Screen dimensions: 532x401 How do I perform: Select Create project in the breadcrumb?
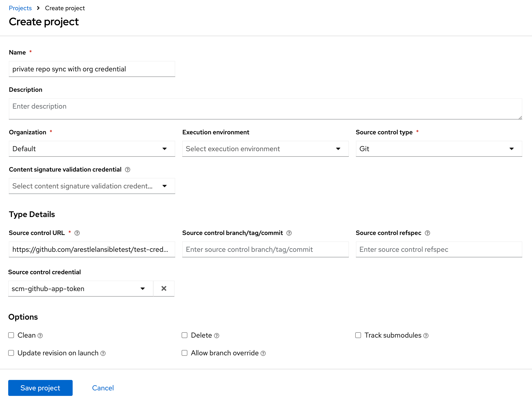[64, 8]
